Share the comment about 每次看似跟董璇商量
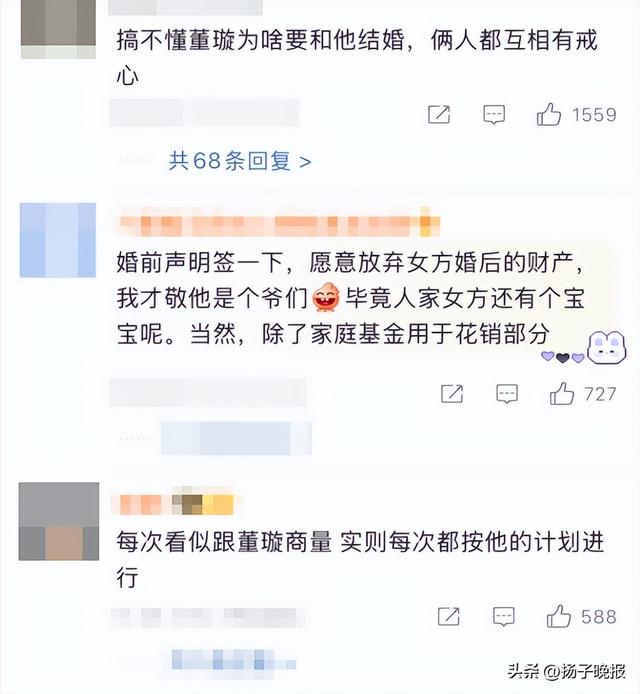The width and height of the screenshot is (640, 694). 448,616
